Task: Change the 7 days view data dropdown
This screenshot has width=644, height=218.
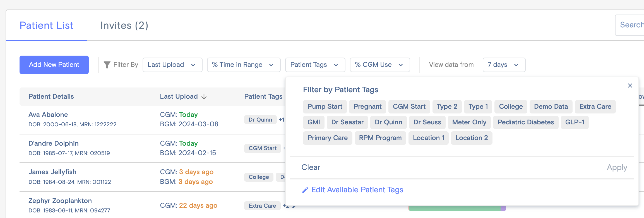Action: click(x=504, y=65)
